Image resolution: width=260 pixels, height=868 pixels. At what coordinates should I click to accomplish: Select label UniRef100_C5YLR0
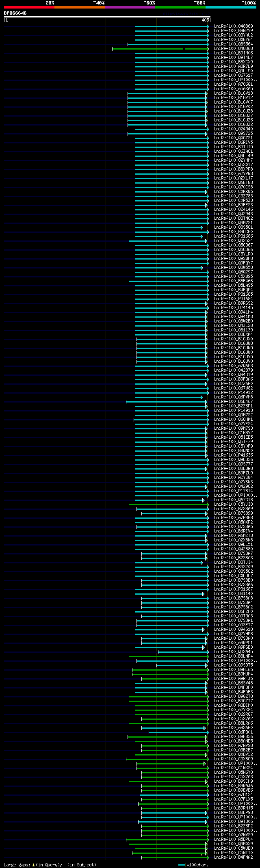(x=233, y=254)
